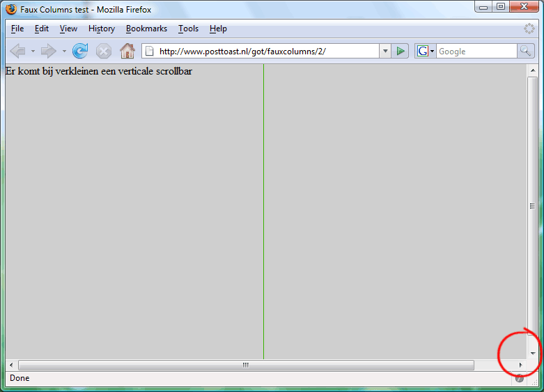Close the Firefox window
The image size is (544, 392).
524,6
